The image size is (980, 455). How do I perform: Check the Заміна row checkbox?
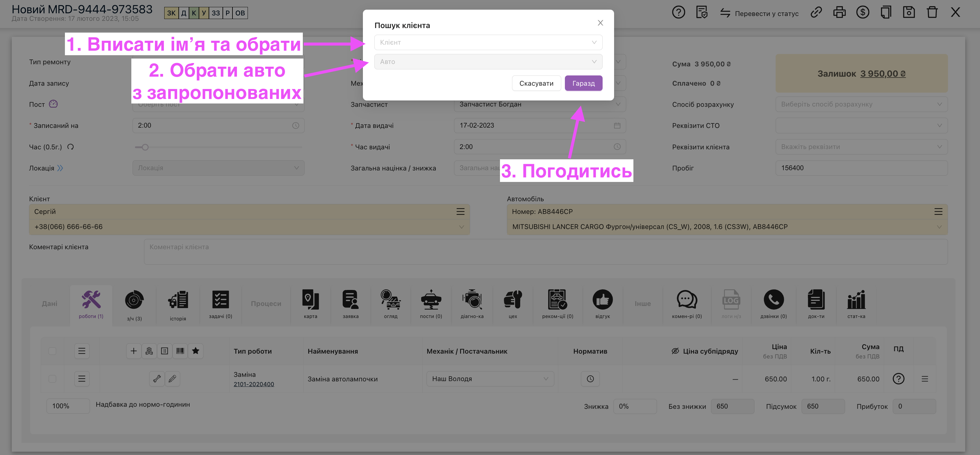pyautogui.click(x=53, y=379)
